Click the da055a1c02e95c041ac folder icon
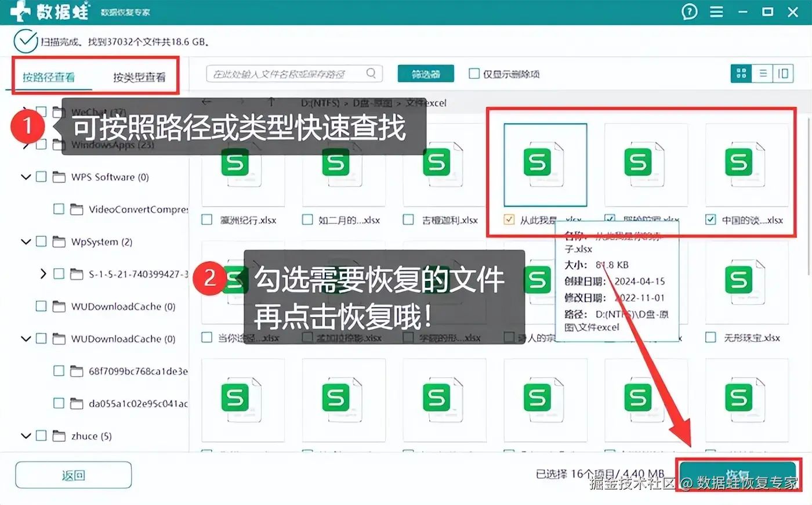 tap(77, 403)
